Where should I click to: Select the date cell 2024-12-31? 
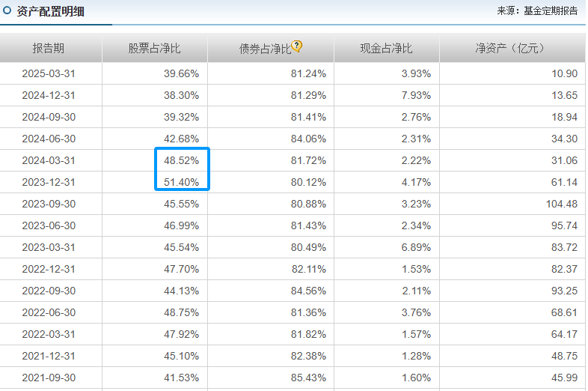click(49, 95)
